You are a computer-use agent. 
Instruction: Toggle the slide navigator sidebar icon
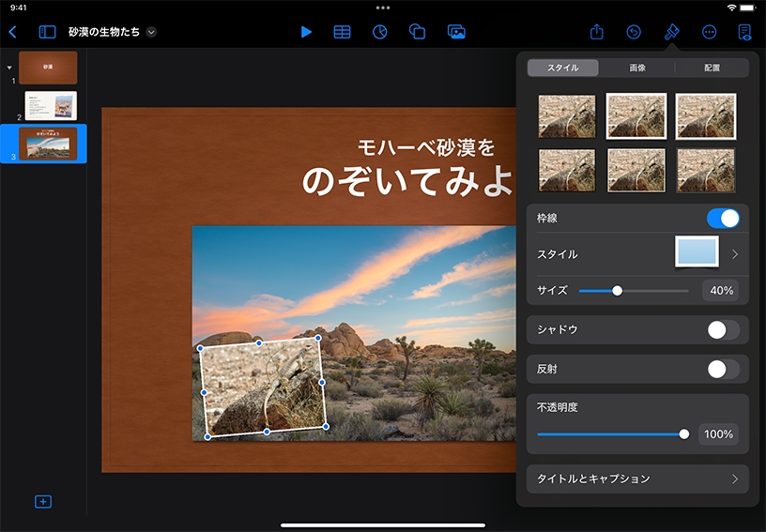click(x=47, y=32)
